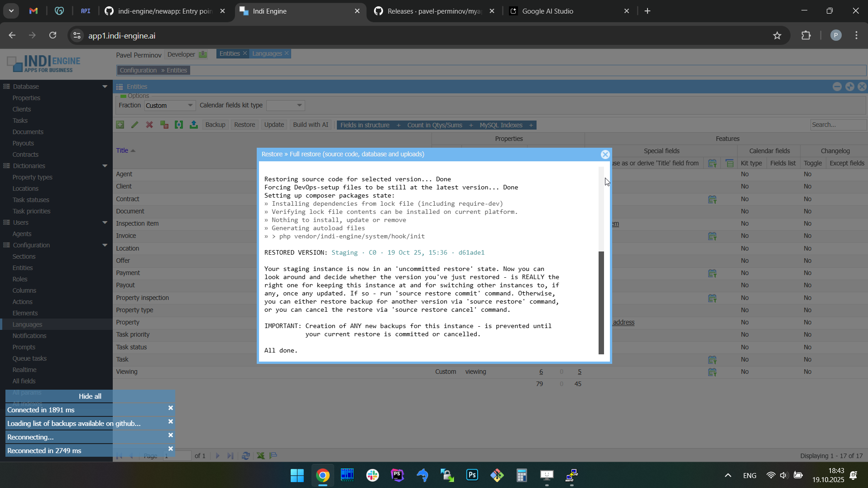Click the Hide all notifications button
The height and width of the screenshot is (488, 868).
[90, 396]
